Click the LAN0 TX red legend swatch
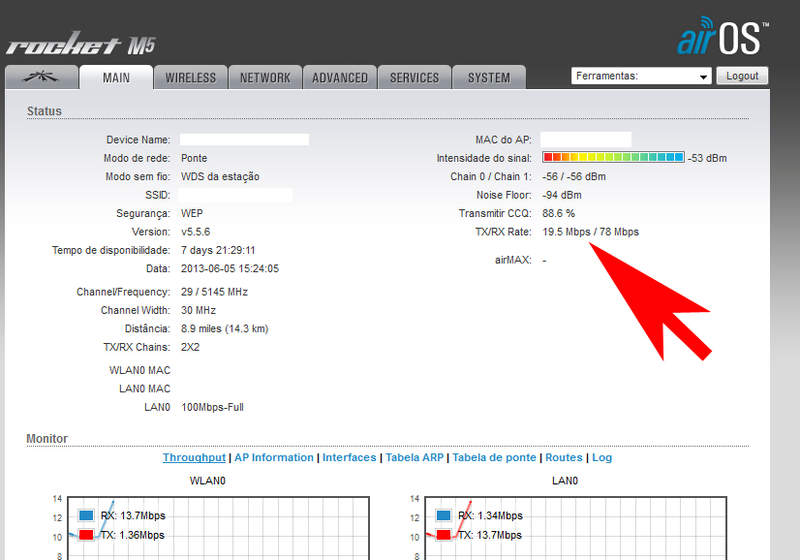The height and width of the screenshot is (560, 800). pos(443,534)
